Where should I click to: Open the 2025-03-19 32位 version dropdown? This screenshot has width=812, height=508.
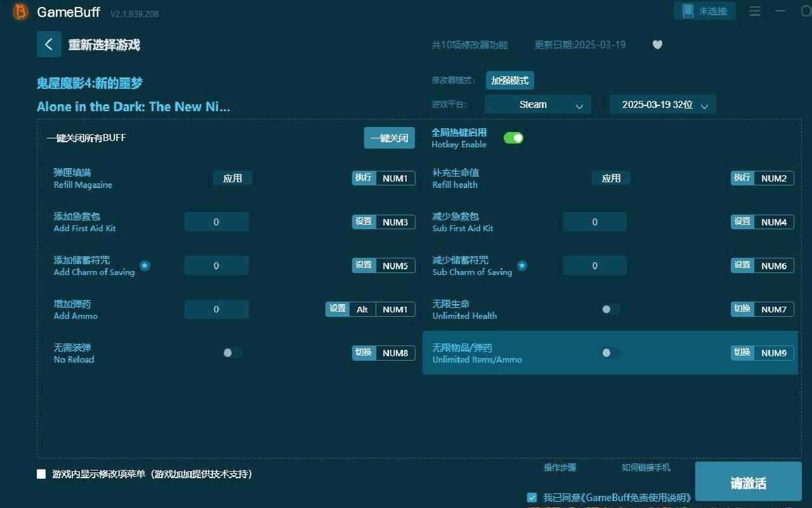coord(663,105)
